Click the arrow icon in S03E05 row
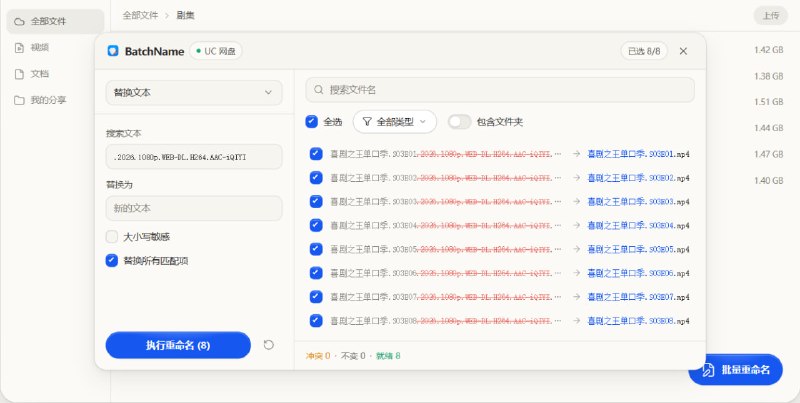 click(576, 249)
